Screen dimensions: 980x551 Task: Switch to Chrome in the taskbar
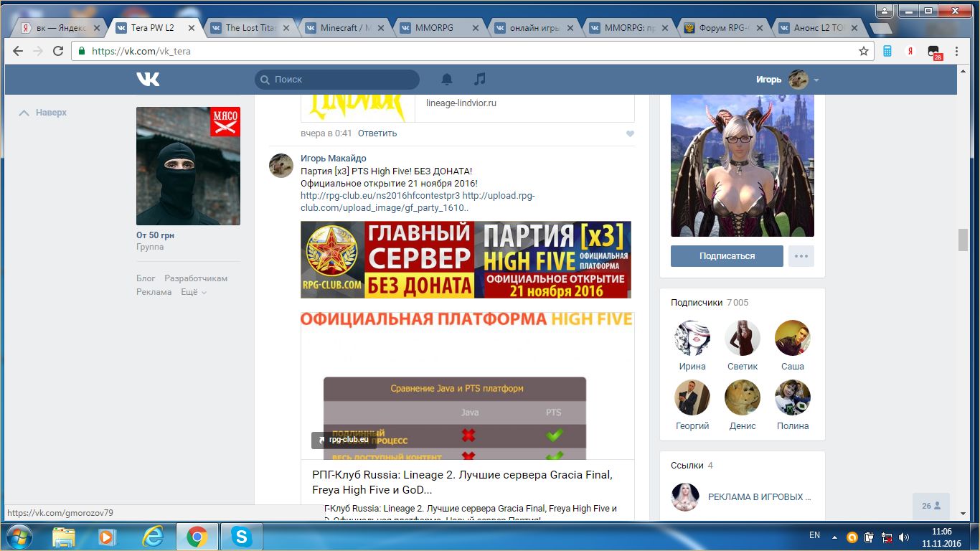coord(197,537)
